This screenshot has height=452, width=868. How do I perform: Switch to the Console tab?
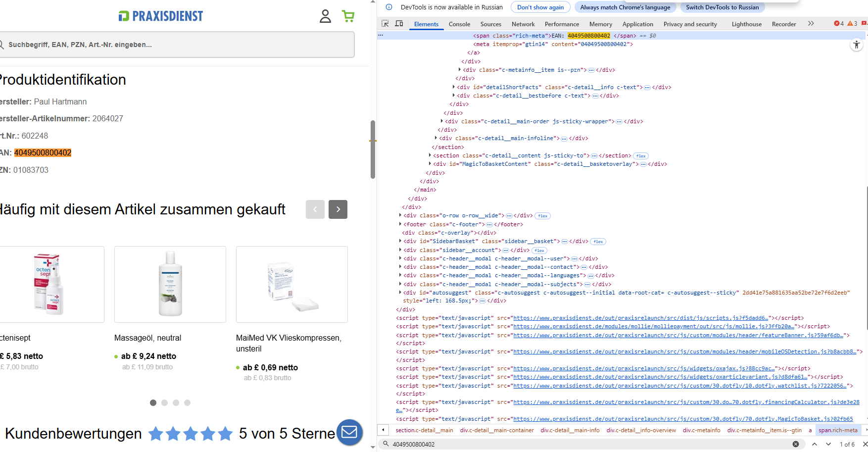[459, 24]
